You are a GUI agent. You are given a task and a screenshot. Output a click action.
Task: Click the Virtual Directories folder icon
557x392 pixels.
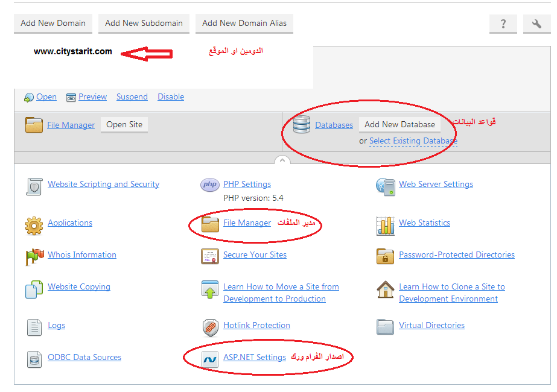click(x=386, y=327)
